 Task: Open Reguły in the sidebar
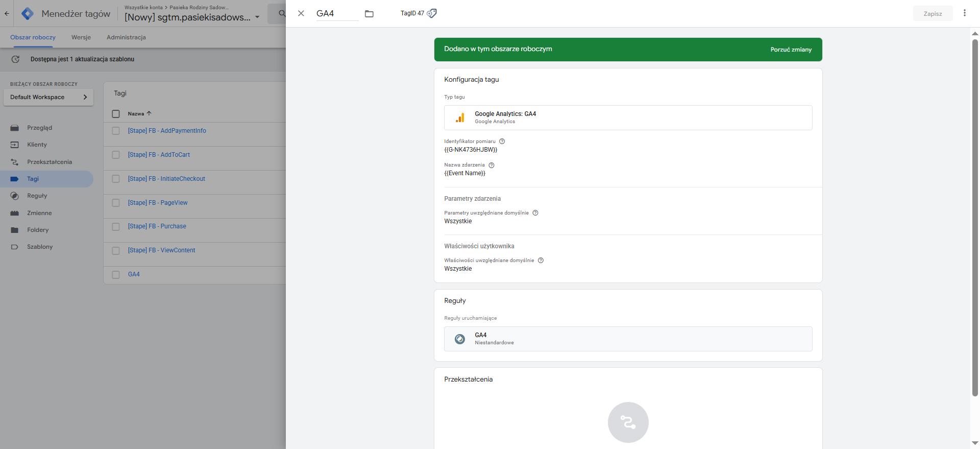coord(37,196)
